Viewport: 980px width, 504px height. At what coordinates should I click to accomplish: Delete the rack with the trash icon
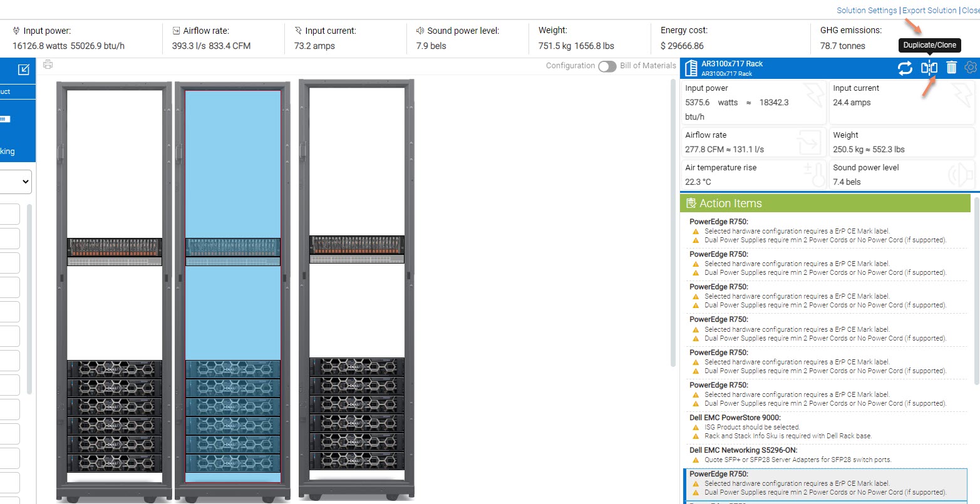tap(951, 68)
